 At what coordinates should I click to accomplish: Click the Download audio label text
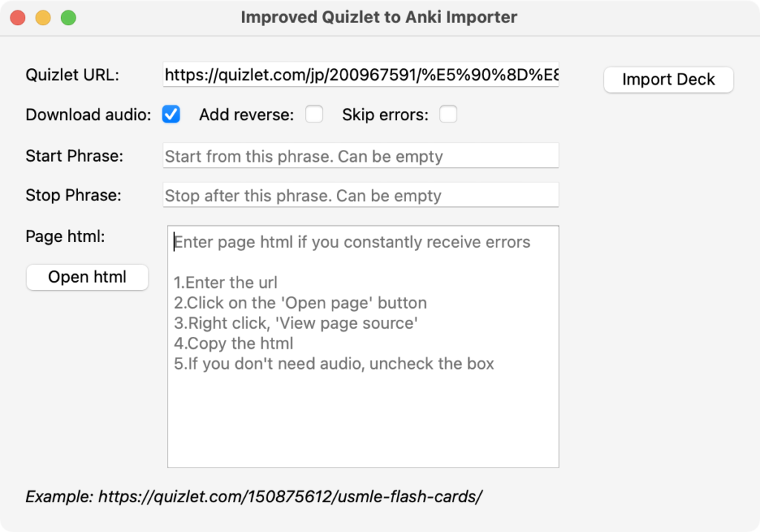pos(88,115)
